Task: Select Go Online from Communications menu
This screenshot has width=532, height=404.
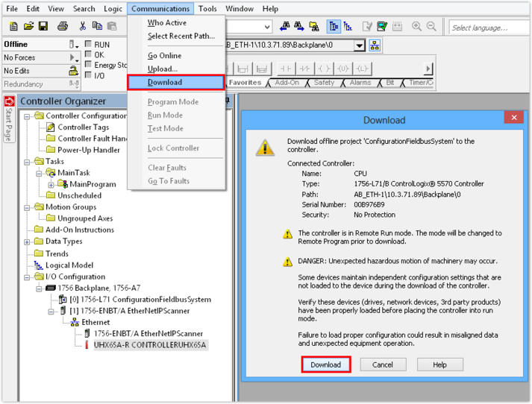Action: (x=164, y=56)
